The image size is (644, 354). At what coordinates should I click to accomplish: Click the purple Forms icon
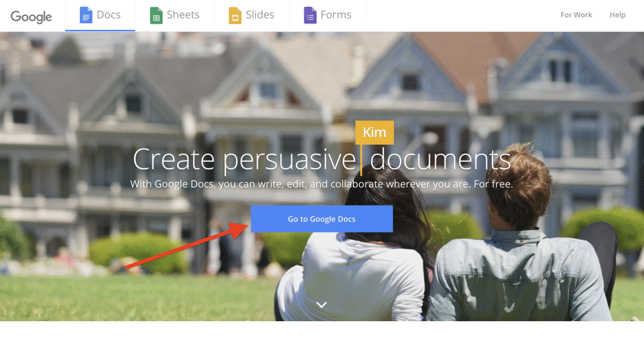point(310,15)
